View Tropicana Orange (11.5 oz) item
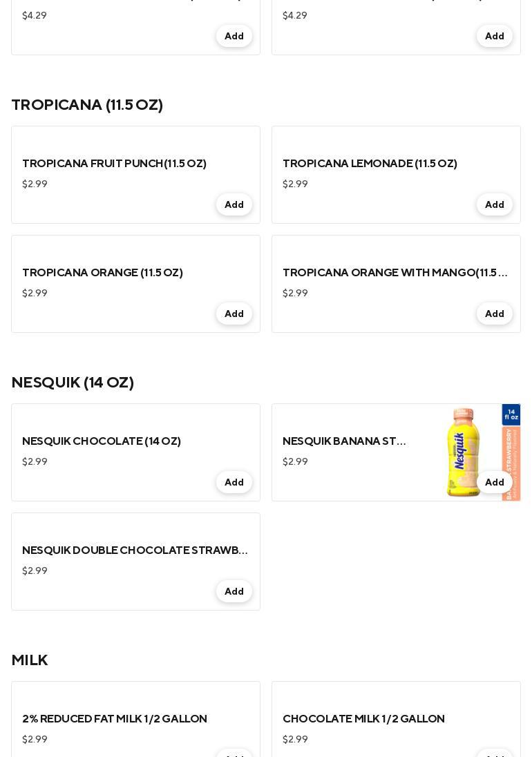Image resolution: width=532 pixels, height=757 pixels. [x=102, y=273]
